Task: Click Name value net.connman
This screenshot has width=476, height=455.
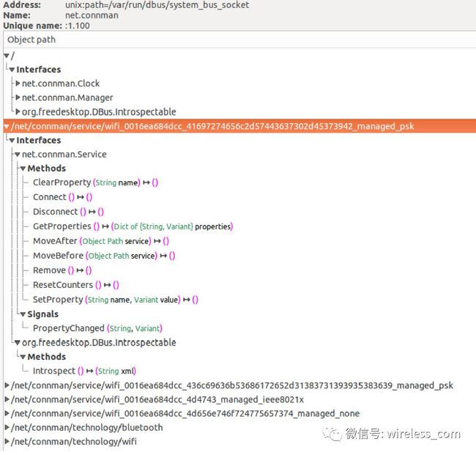Action: (x=92, y=15)
